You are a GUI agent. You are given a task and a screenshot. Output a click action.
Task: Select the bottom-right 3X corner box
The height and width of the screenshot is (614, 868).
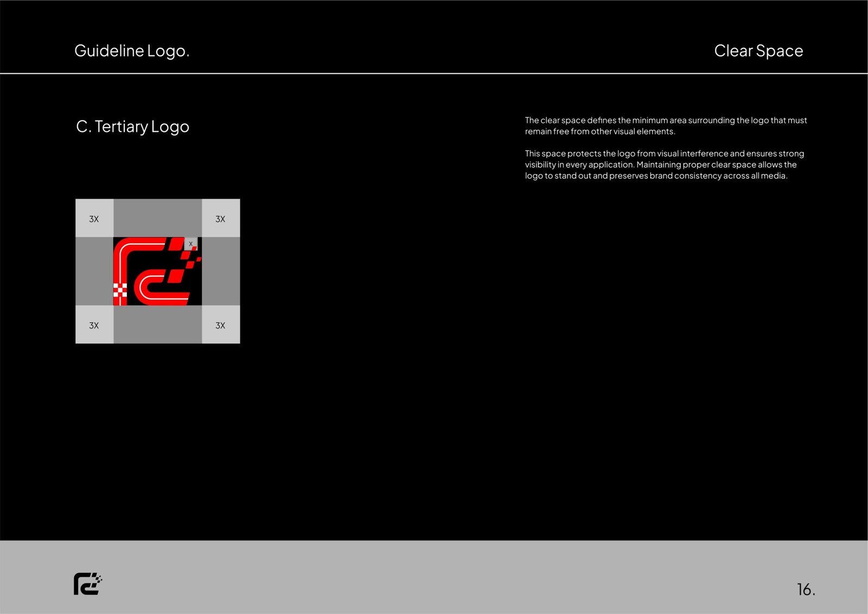coord(221,325)
